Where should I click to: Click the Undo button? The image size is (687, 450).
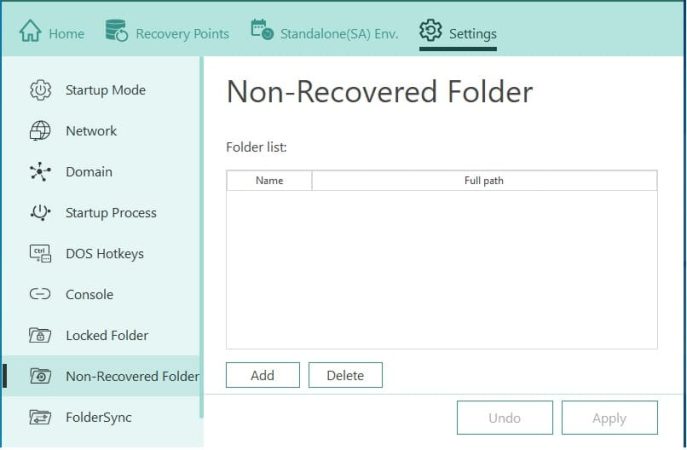(504, 418)
